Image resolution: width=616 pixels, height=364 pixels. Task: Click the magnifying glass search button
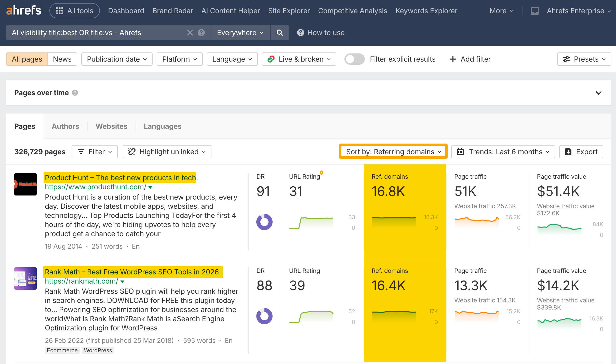point(279,33)
